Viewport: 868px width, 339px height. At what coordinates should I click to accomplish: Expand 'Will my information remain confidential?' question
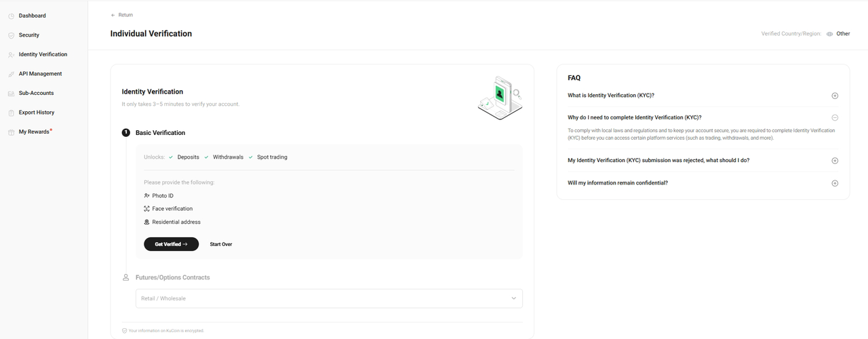(x=835, y=183)
